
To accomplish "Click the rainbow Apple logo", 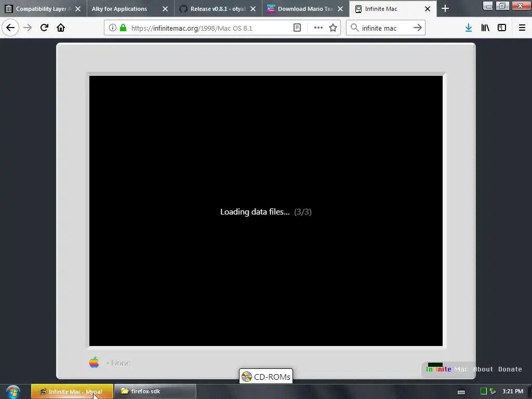I will (94, 362).
